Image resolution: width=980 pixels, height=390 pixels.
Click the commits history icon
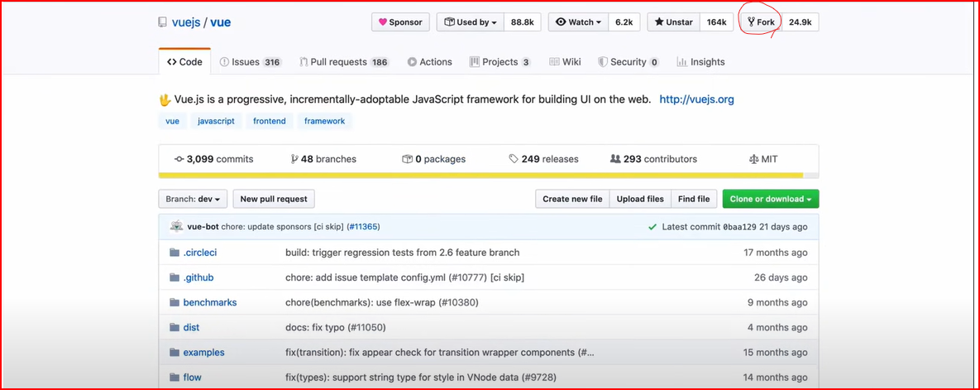(x=179, y=159)
